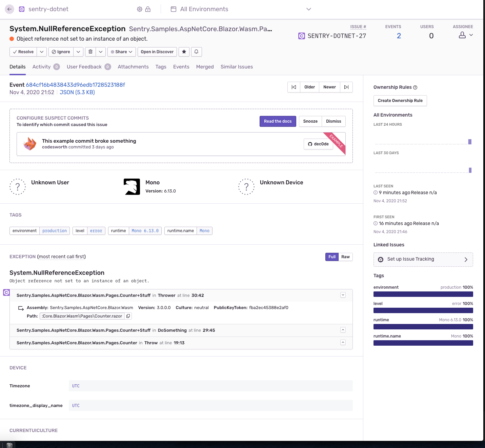This screenshot has height=448, width=485.
Task: Copy Counter.razor path icon
Action: point(128,316)
